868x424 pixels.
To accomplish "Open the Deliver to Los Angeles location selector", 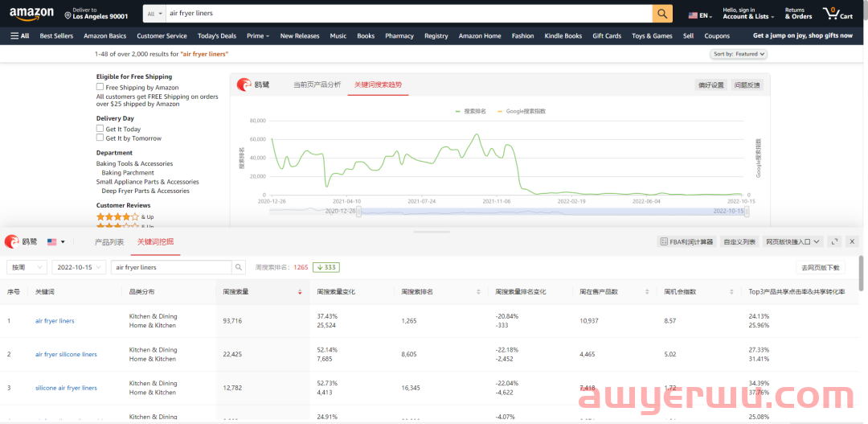I will coord(96,14).
